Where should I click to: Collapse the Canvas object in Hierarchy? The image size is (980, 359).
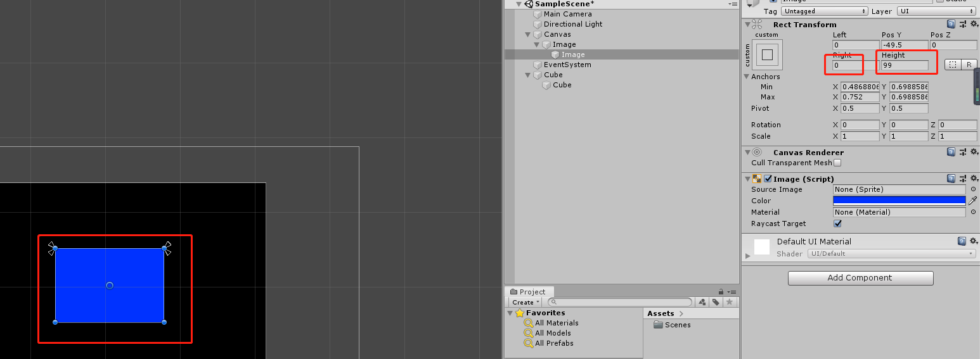click(x=528, y=34)
